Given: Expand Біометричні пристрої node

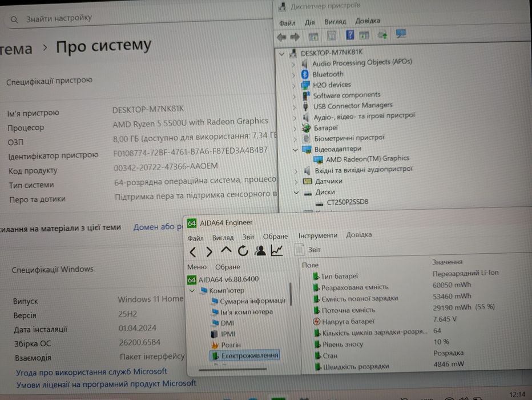Looking at the screenshot, I should point(295,139).
